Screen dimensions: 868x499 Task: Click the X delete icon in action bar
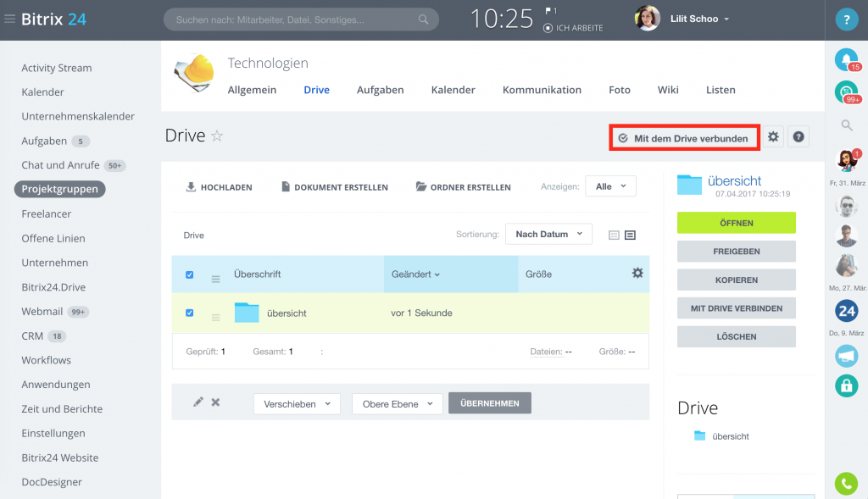pyautogui.click(x=215, y=402)
